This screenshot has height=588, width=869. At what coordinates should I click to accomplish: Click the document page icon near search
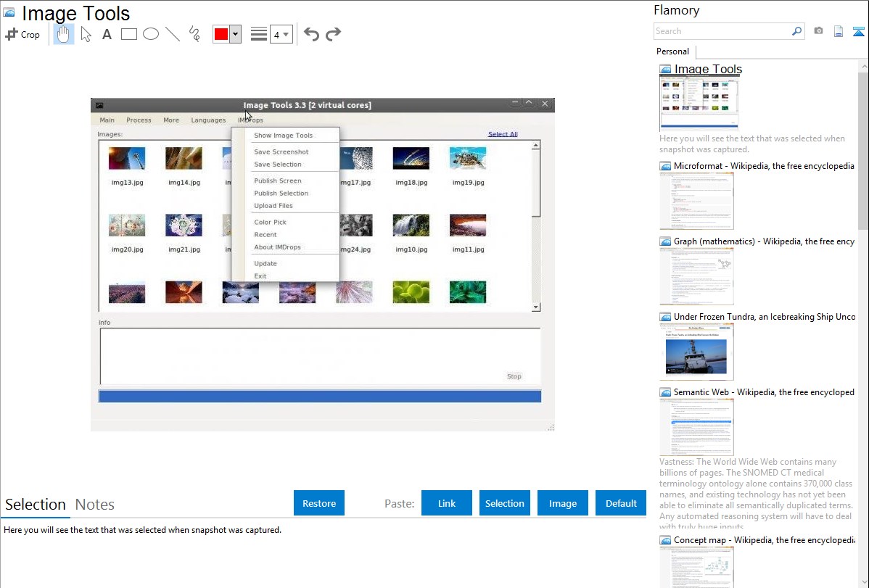[839, 31]
